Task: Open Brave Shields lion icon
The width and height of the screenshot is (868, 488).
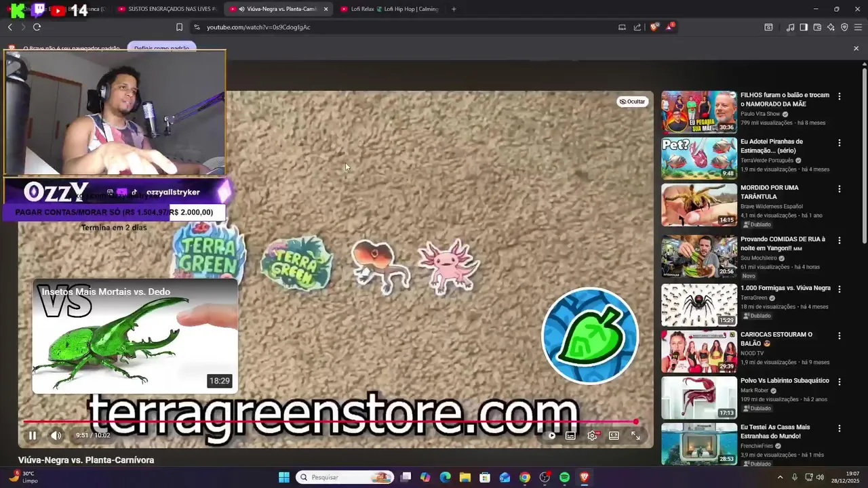Action: [654, 27]
